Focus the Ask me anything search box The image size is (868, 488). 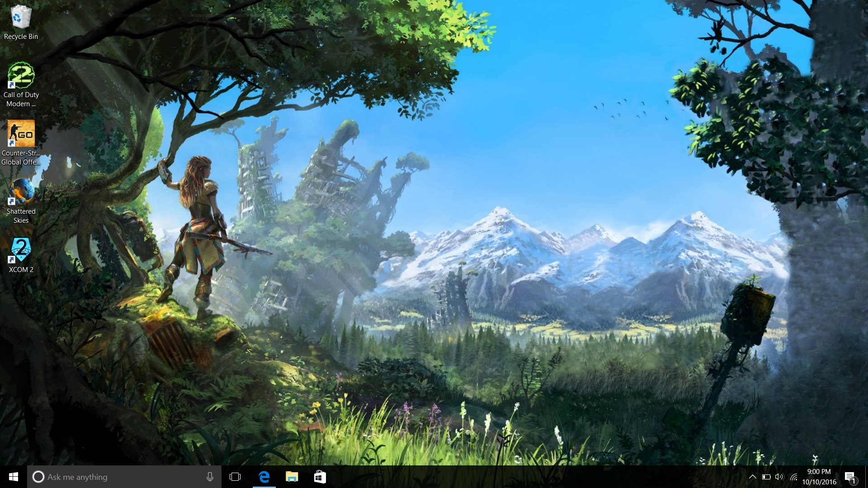[124, 477]
